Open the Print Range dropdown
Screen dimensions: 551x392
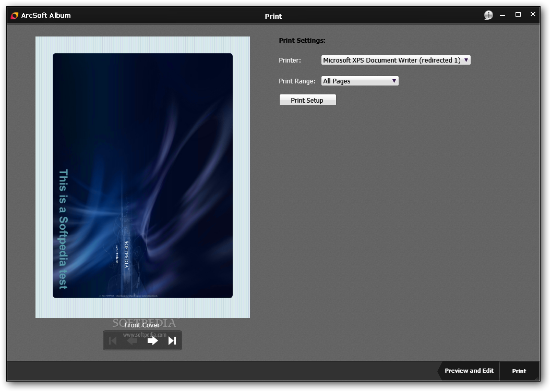[360, 81]
